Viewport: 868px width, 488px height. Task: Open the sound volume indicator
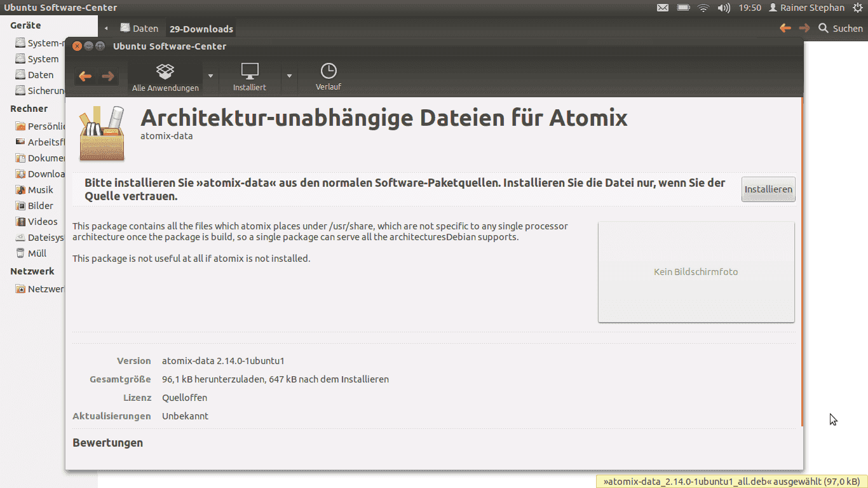(724, 8)
